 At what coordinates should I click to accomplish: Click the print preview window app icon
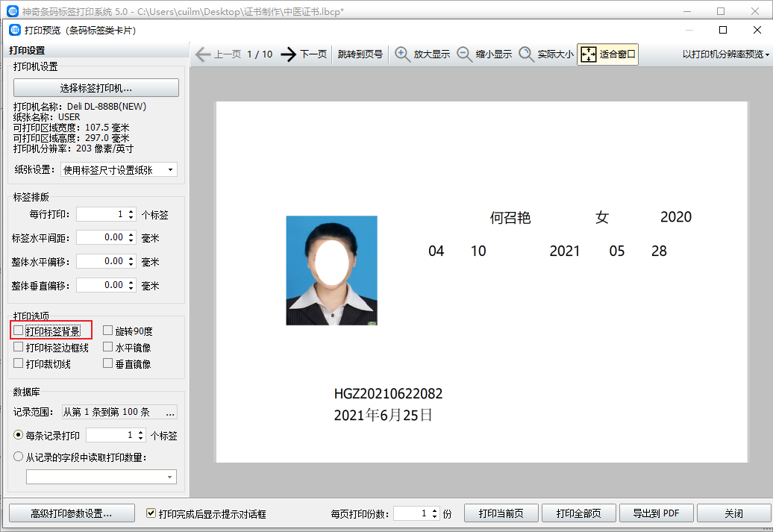pos(15,30)
